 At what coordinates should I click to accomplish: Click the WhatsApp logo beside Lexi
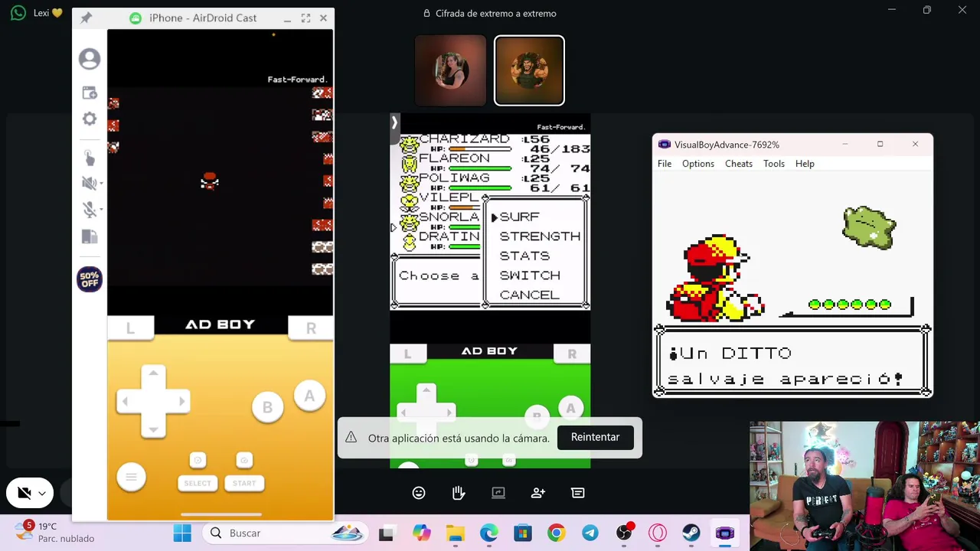click(x=18, y=13)
